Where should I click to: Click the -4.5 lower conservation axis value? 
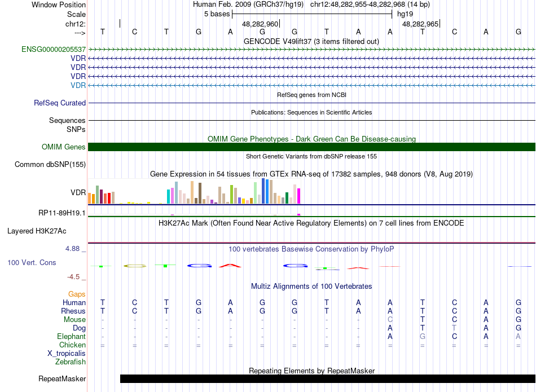73,277
